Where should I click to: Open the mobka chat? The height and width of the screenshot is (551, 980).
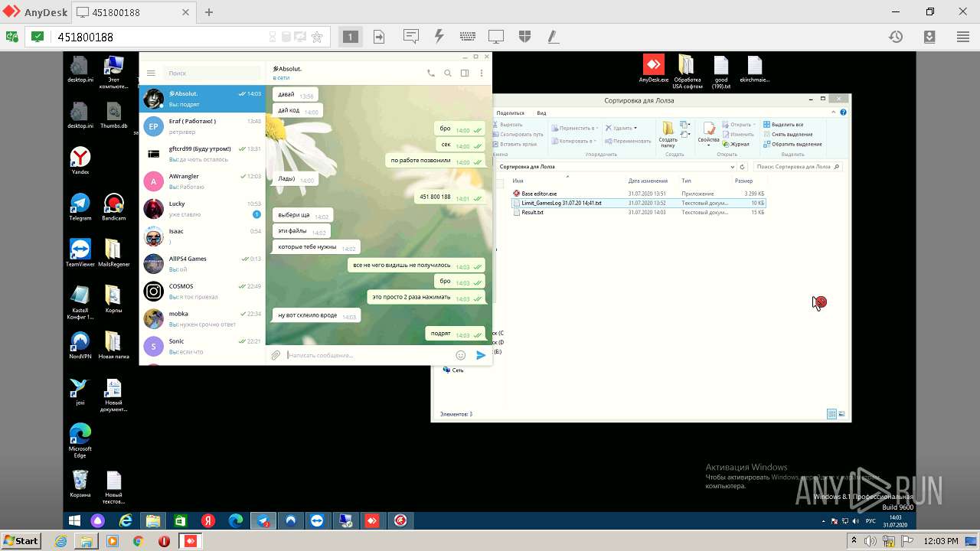pos(202,319)
